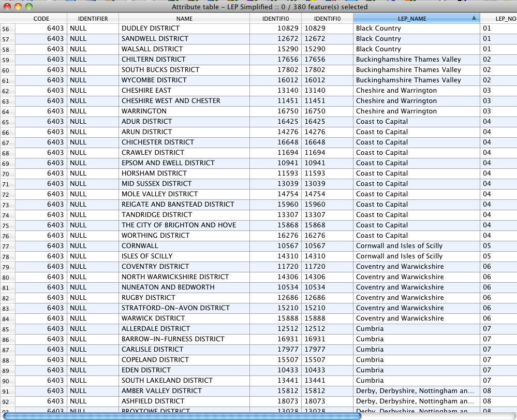Click the ISLES OF SCILLY cell
The height and width of the screenshot is (420, 517).
147,256
